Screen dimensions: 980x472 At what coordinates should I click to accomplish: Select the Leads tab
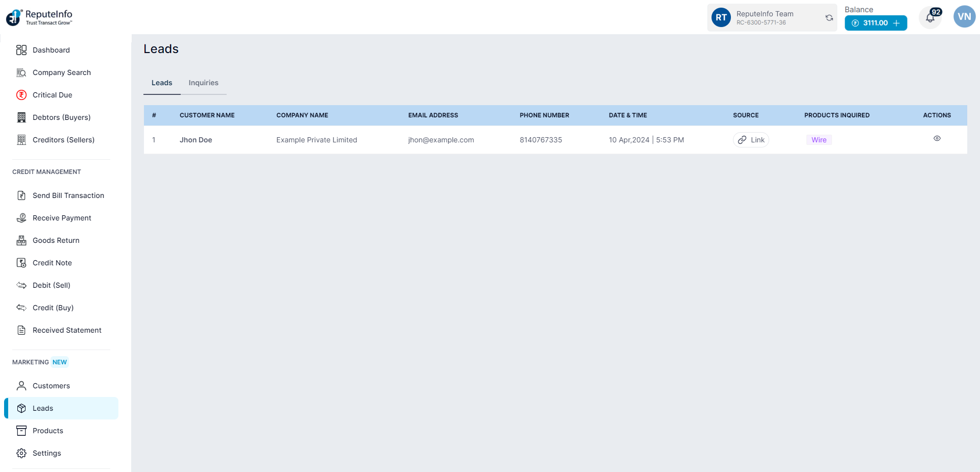(x=162, y=83)
